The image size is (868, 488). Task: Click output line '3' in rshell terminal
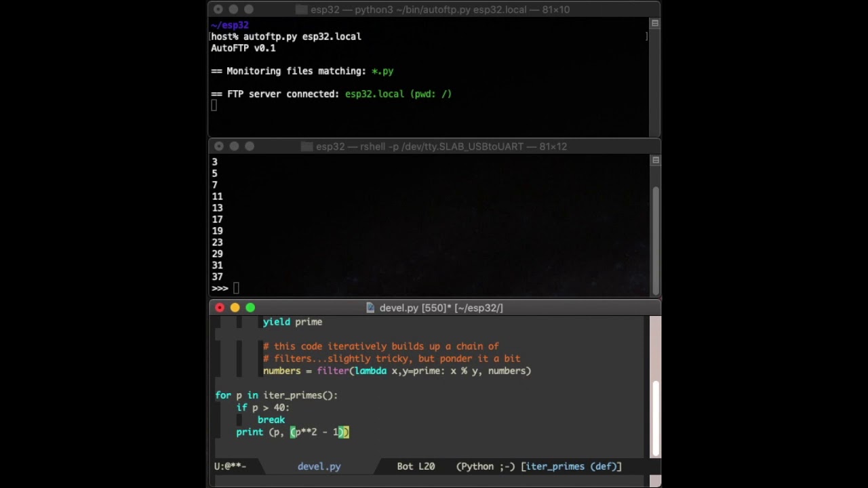[x=214, y=161]
